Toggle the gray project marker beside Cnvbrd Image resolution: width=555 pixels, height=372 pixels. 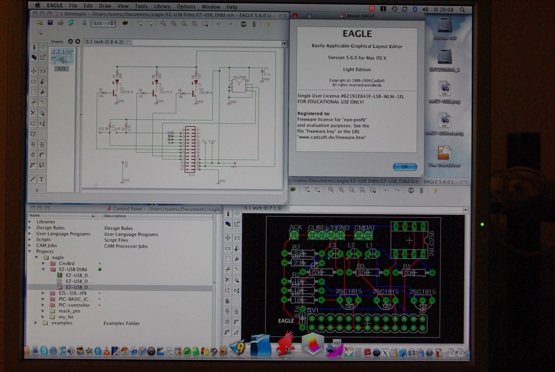pos(99,263)
